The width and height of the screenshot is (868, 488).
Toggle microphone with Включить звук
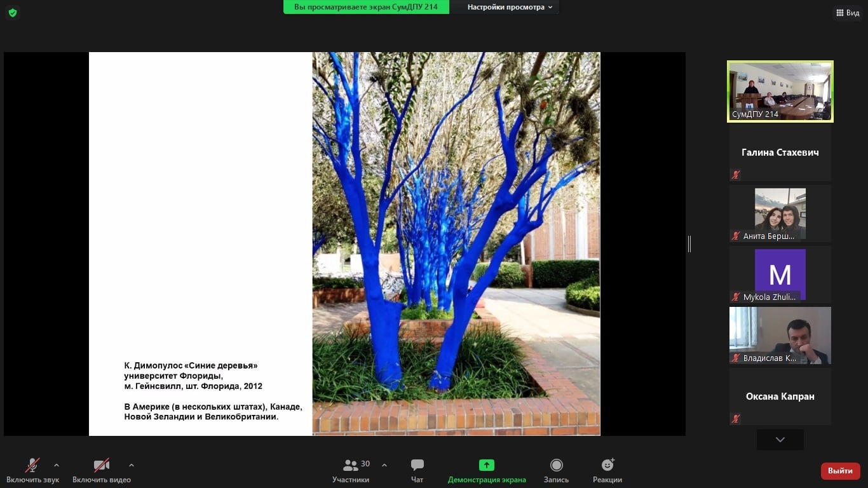(33, 471)
